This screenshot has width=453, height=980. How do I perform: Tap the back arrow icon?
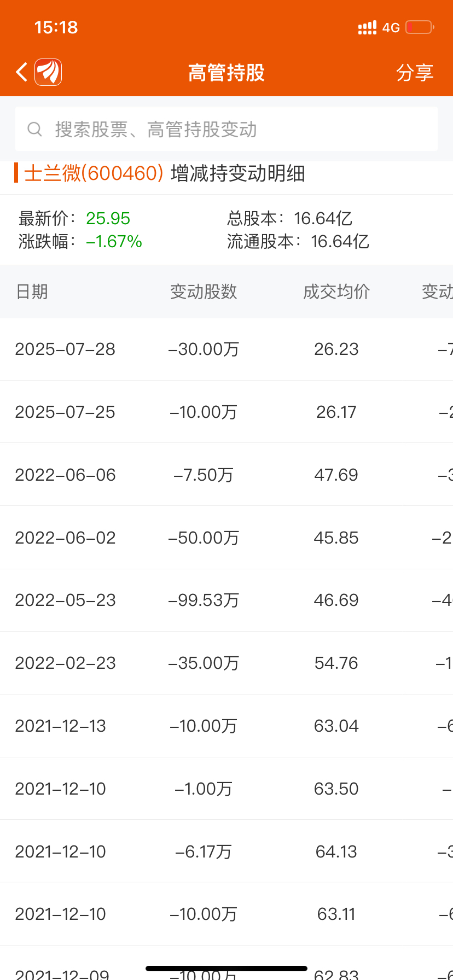click(22, 72)
